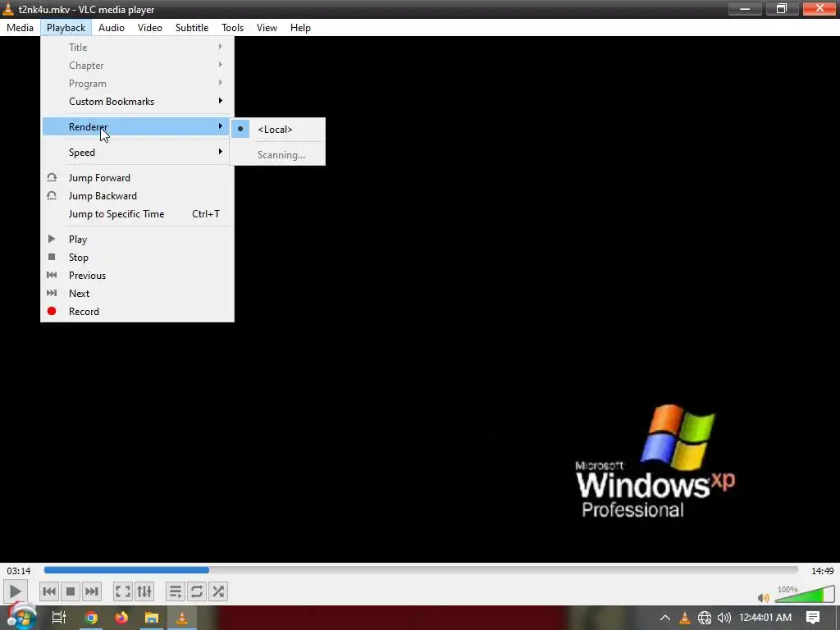
Task: Select the <Local> renderer option
Action: (x=277, y=129)
